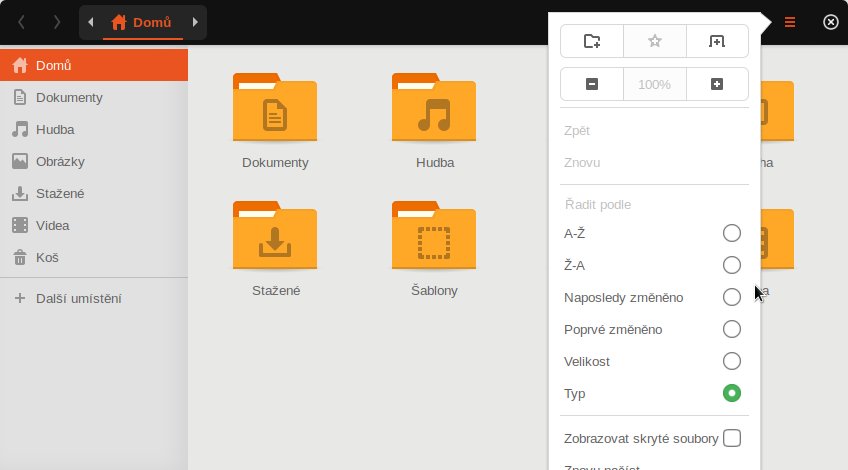Choose A-Ž sort radio button

(x=731, y=233)
